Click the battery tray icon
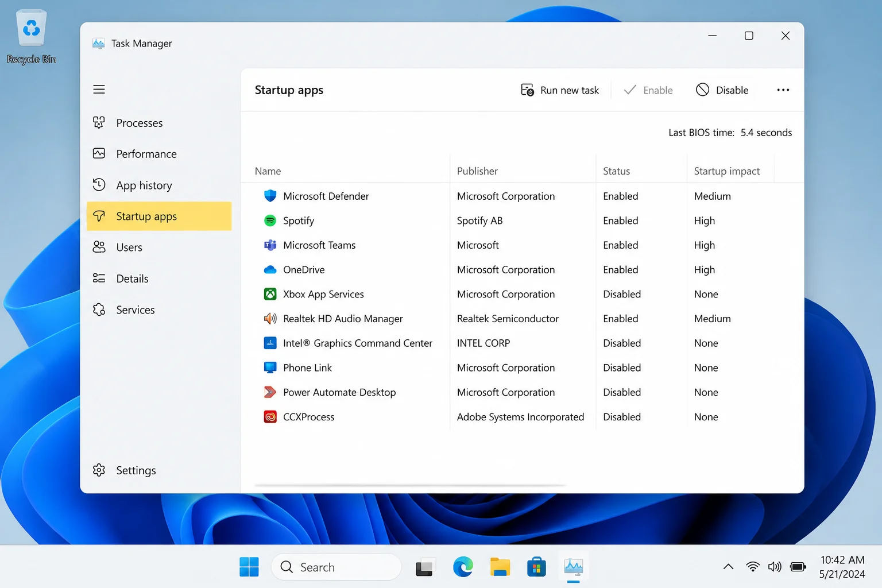Screen dimensions: 882x588 tap(798, 567)
